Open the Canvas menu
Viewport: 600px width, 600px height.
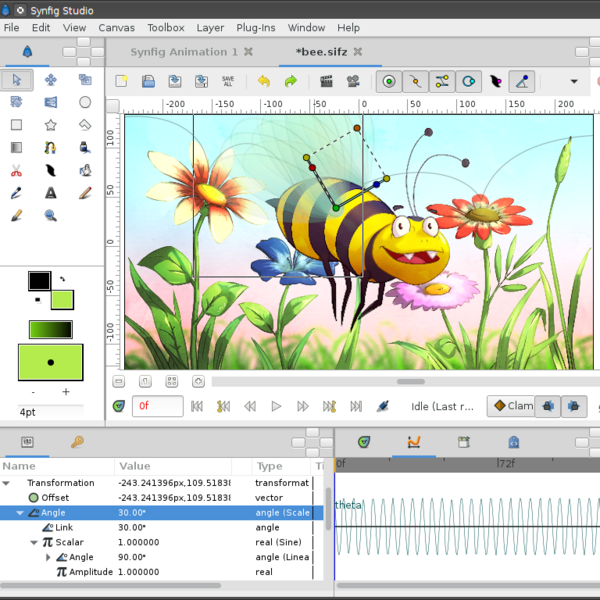coord(116,28)
